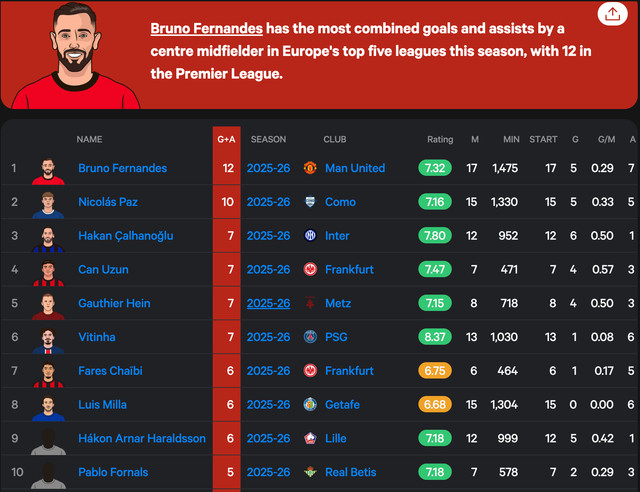Click Luis Milla's 6.68 rating badge
Screen dimensions: 640x492
[435, 405]
